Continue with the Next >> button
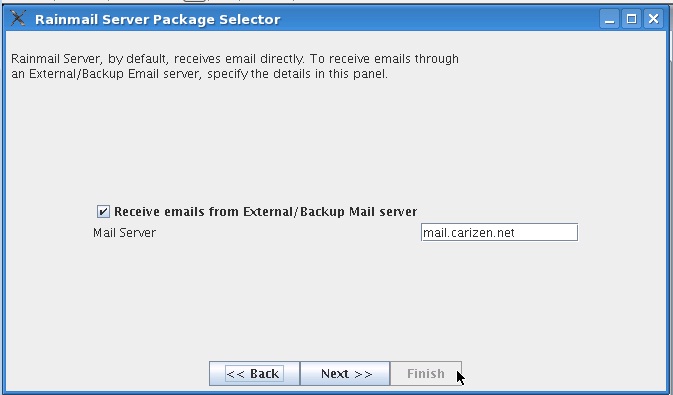 (x=345, y=374)
